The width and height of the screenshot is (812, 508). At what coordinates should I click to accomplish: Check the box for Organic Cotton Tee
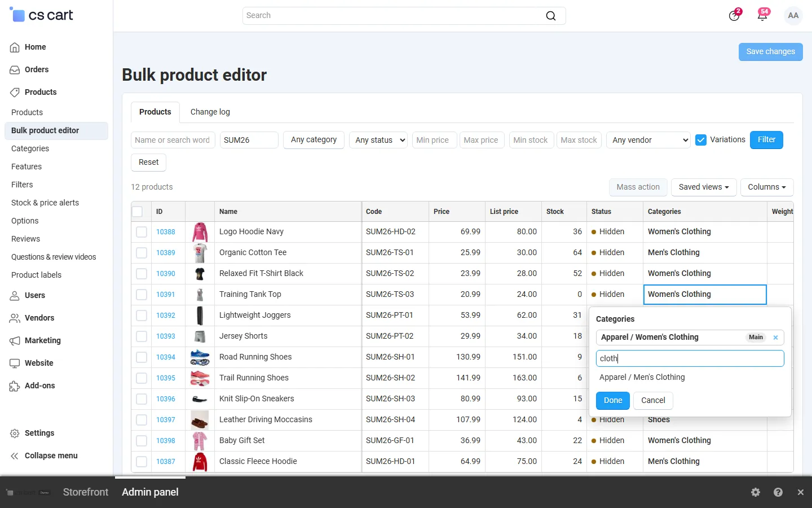pos(142,253)
